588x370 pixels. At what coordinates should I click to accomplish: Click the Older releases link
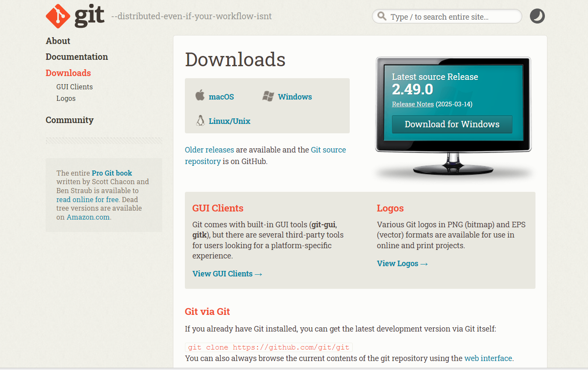point(209,150)
